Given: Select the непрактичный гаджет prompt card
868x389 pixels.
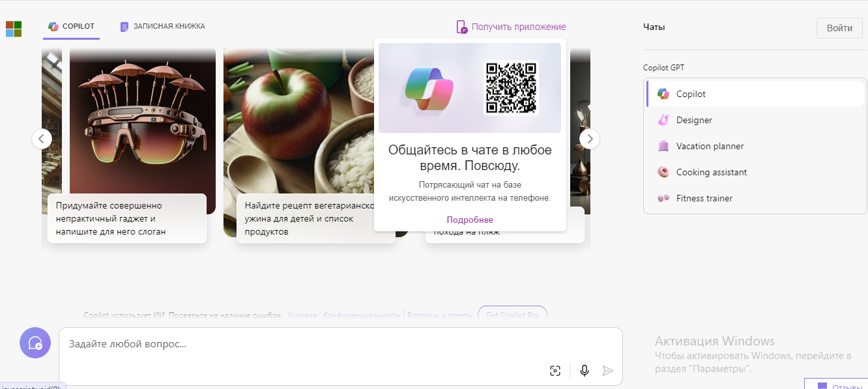Looking at the screenshot, I should point(127,218).
